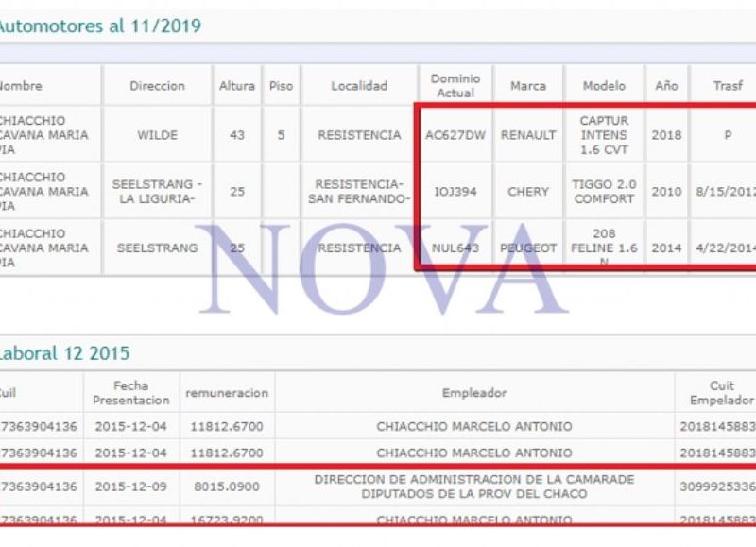This screenshot has width=756, height=547.
Task: Click the Automotores al 11/2019 section heading
Action: click(99, 26)
